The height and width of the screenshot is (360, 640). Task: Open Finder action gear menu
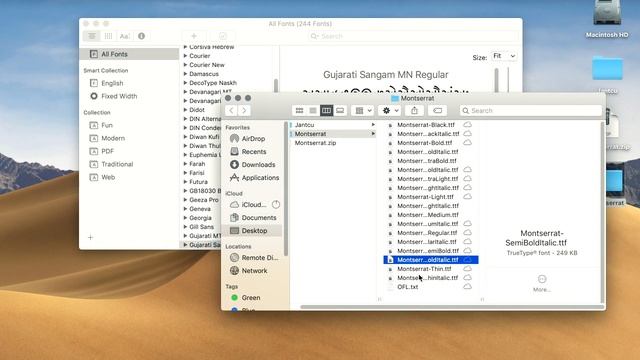coord(389,111)
